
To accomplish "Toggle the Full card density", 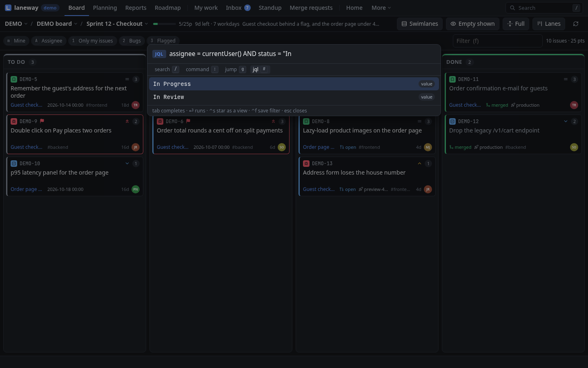I will [516, 24].
